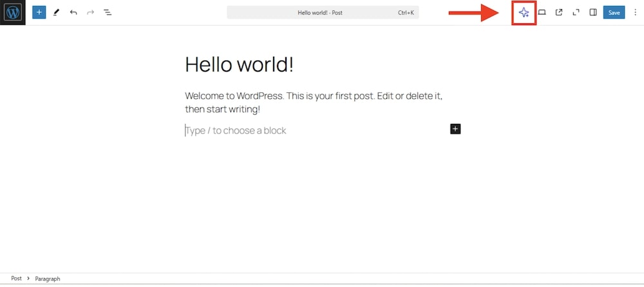Click the 'Hello world!' post title
644x287 pixels.
tap(239, 64)
